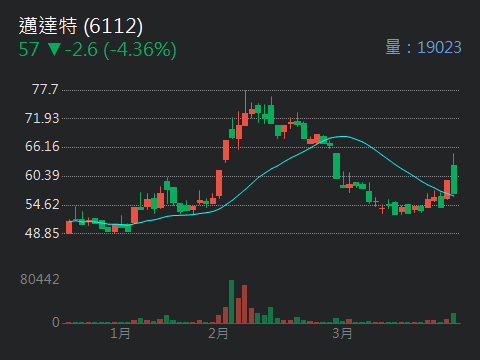Click the down triangle indicator beside 57
480x360 pixels.
click(54, 49)
